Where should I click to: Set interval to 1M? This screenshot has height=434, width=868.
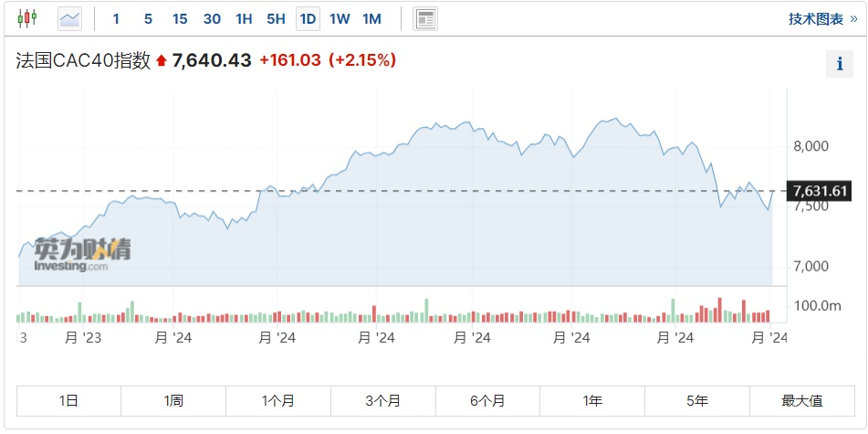click(x=371, y=18)
